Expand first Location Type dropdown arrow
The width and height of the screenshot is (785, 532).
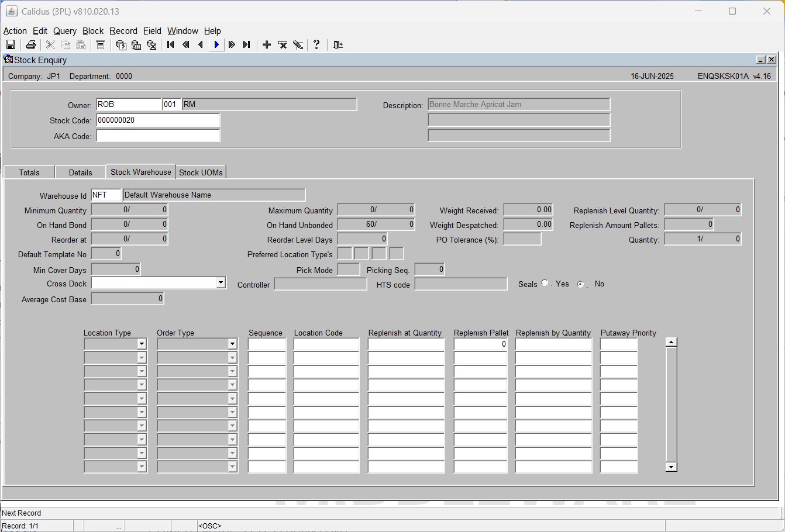[142, 344]
